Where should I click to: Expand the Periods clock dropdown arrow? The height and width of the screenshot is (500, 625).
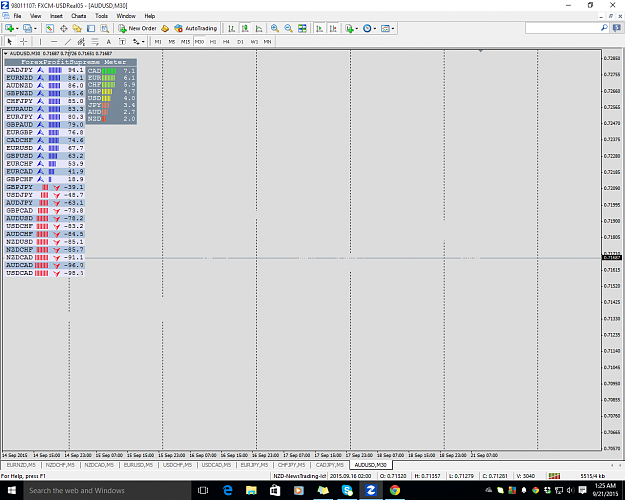[375, 28]
